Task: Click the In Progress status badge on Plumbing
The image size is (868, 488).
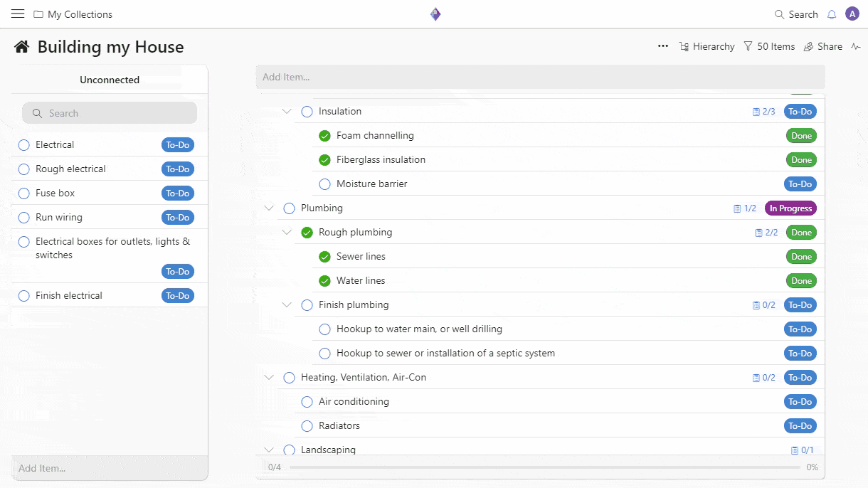Action: pos(790,208)
